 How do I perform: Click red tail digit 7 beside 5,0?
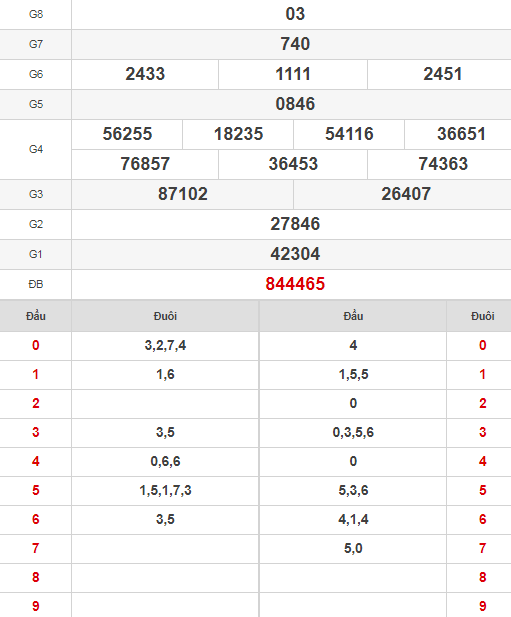point(483,548)
